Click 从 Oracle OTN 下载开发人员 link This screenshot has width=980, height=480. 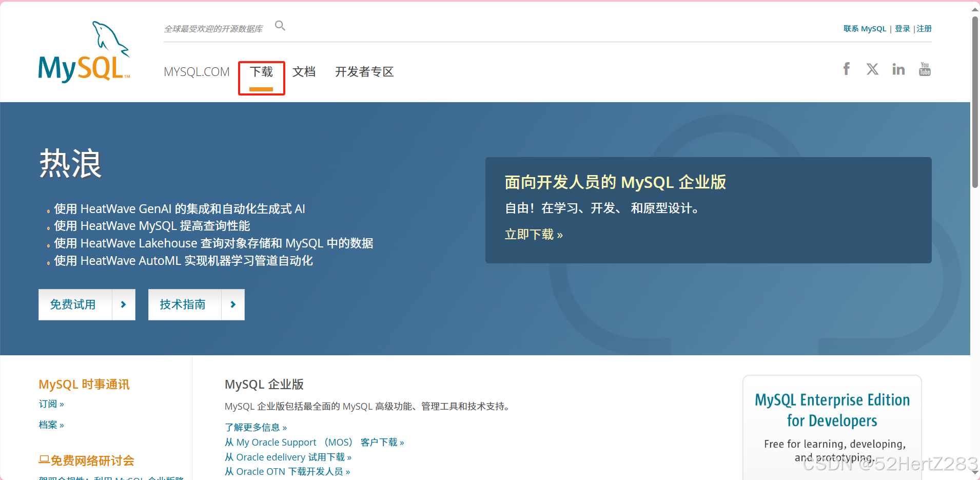coord(287,471)
